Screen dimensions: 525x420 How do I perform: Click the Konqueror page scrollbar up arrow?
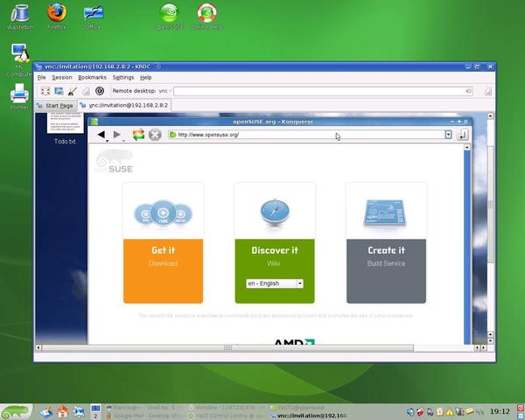point(467,147)
